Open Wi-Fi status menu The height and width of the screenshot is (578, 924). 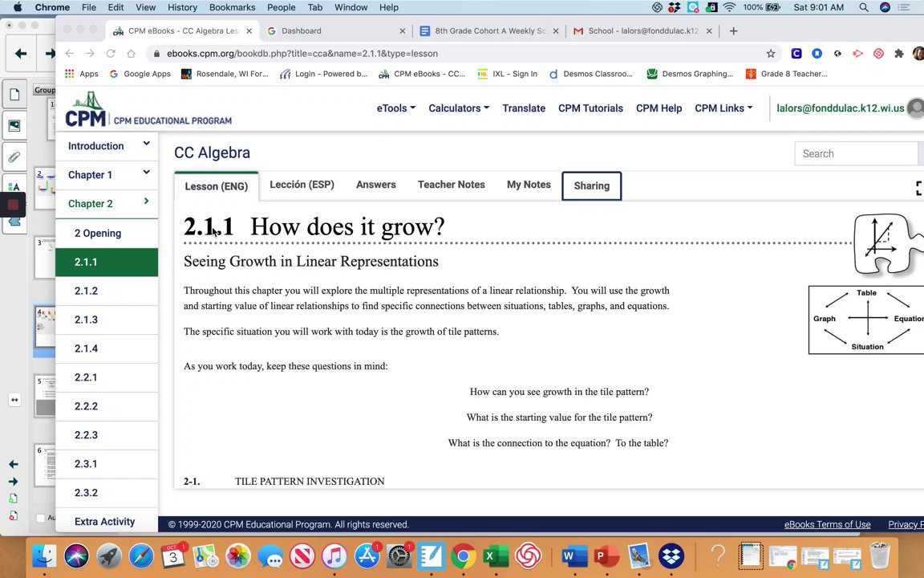point(729,7)
